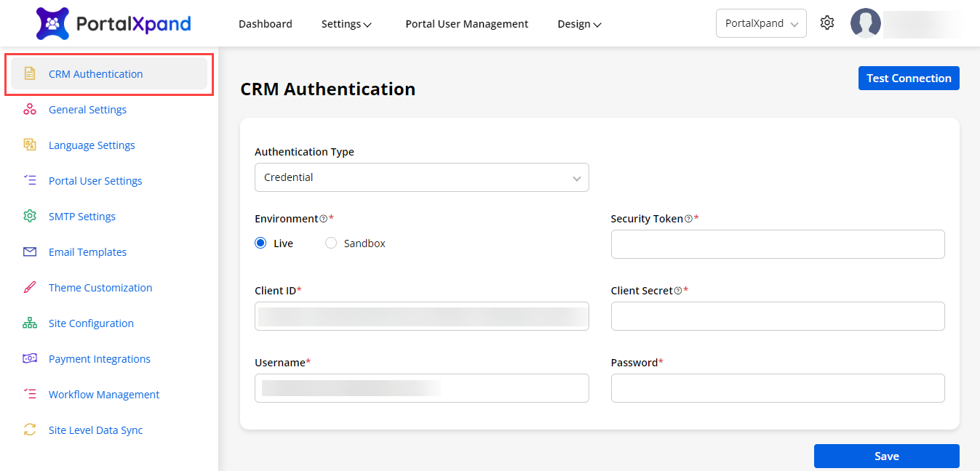
Task: Open the PortalXpand site selector dropdown
Action: point(760,23)
